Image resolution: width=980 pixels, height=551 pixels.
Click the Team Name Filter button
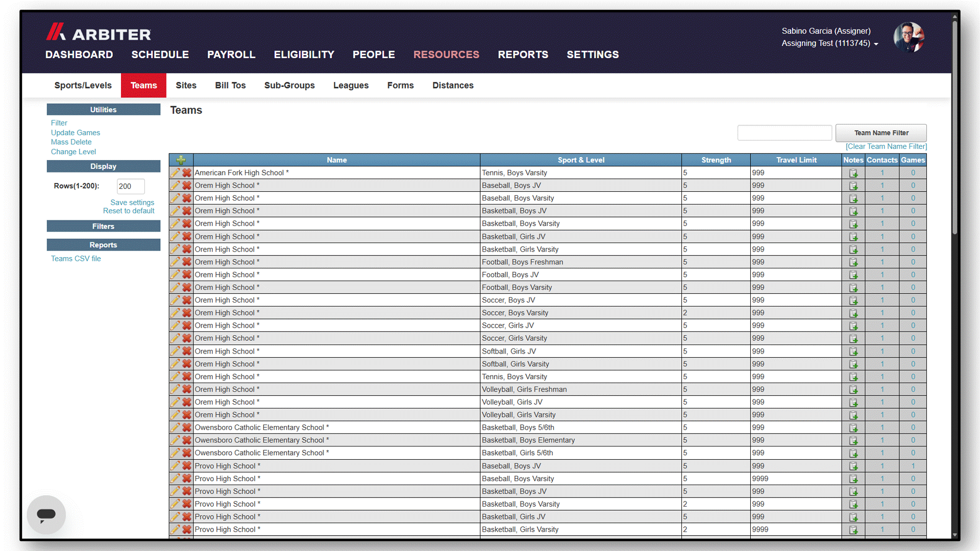pyautogui.click(x=881, y=133)
